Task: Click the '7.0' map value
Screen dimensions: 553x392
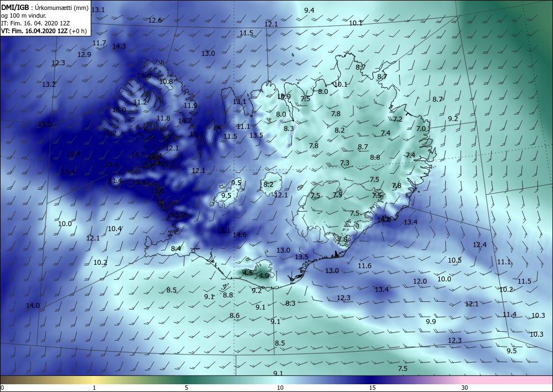Action: coord(421,129)
